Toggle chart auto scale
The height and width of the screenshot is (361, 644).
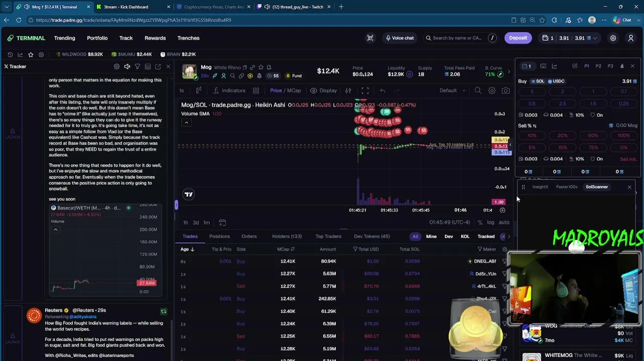pyautogui.click(x=504, y=223)
